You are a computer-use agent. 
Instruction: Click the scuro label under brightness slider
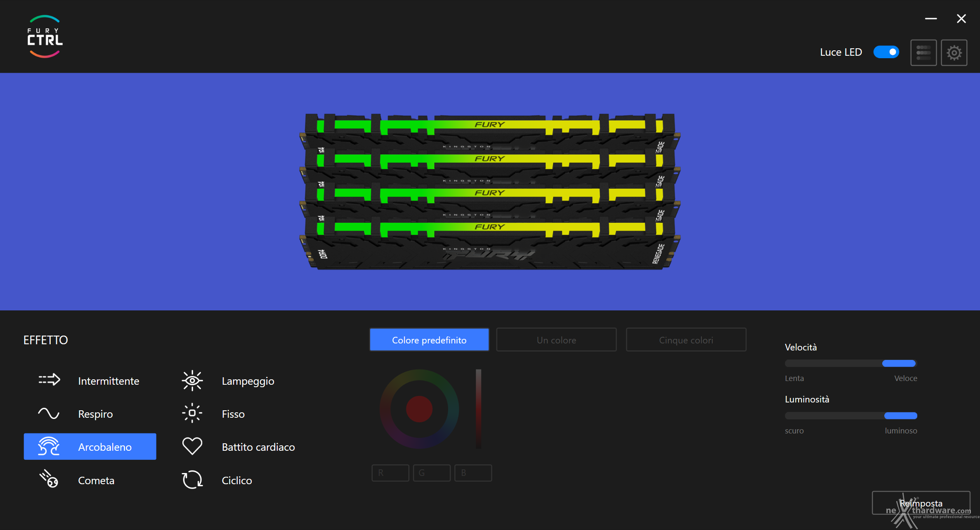(x=794, y=431)
